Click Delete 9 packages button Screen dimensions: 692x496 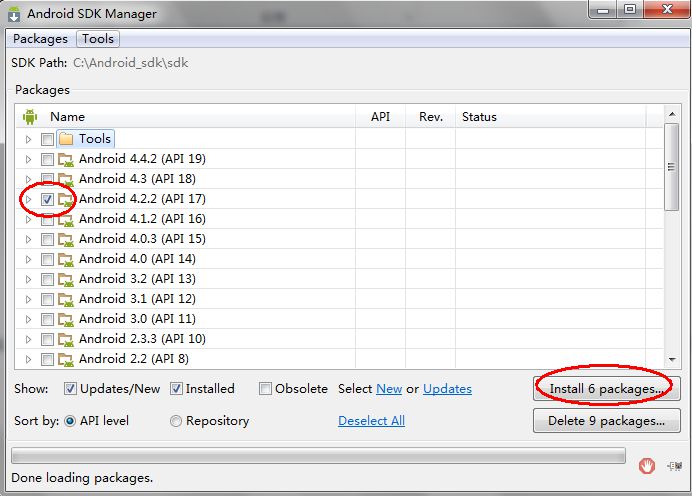coord(606,421)
